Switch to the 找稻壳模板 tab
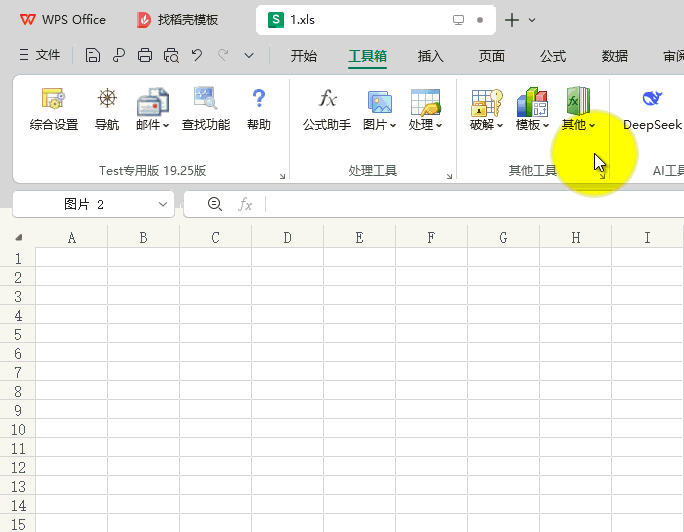This screenshot has width=684, height=532. [x=178, y=20]
